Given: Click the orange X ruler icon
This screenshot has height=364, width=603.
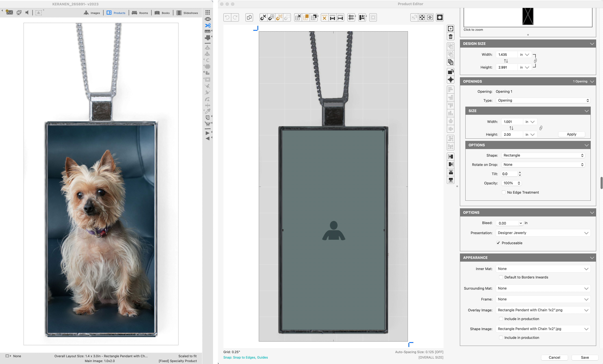Looking at the screenshot, I should point(324,17).
